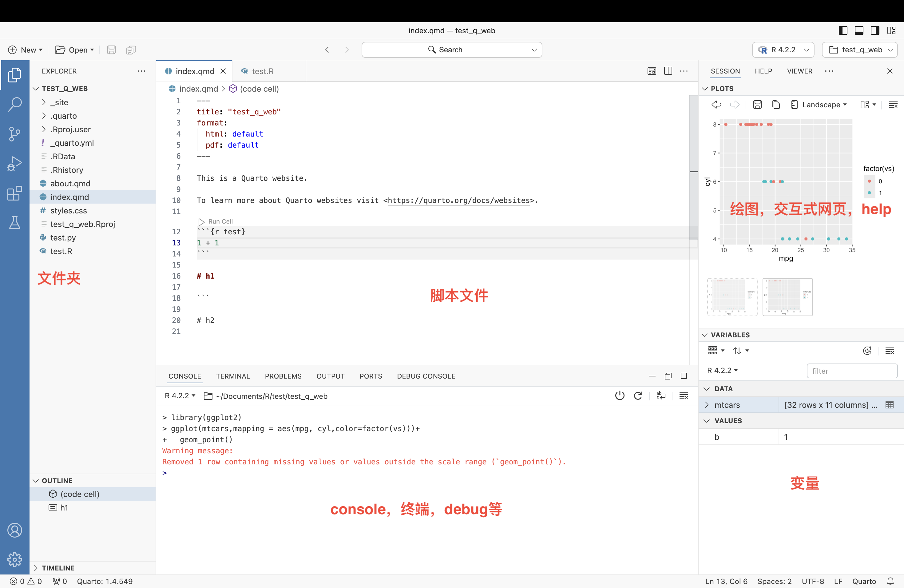Image resolution: width=904 pixels, height=588 pixels.
Task: Open the Extensions view
Action: pos(14,193)
